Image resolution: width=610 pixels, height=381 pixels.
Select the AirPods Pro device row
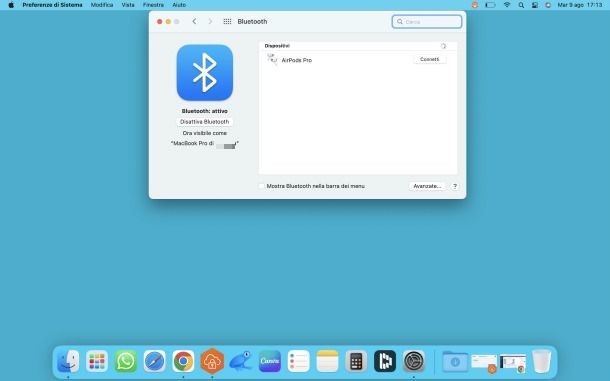click(358, 60)
